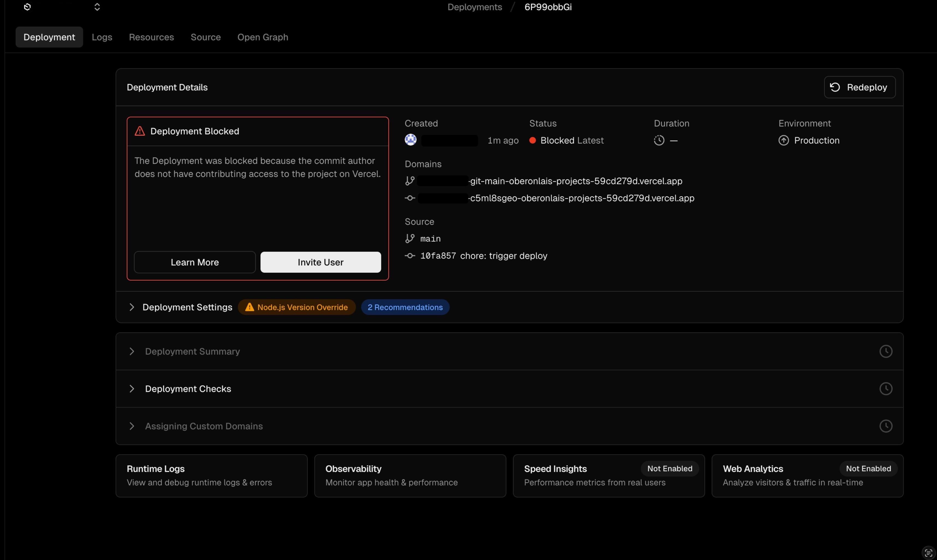Click the Redeploy button
Viewport: 937px width, 560px height.
(859, 87)
